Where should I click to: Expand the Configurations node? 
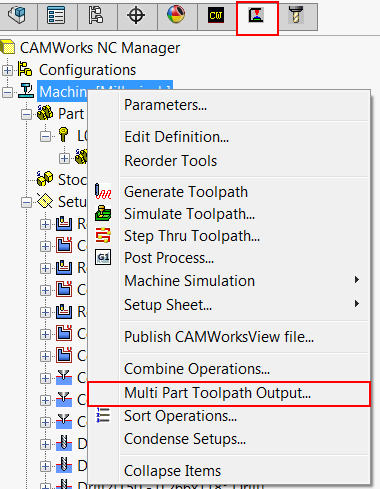click(7, 70)
